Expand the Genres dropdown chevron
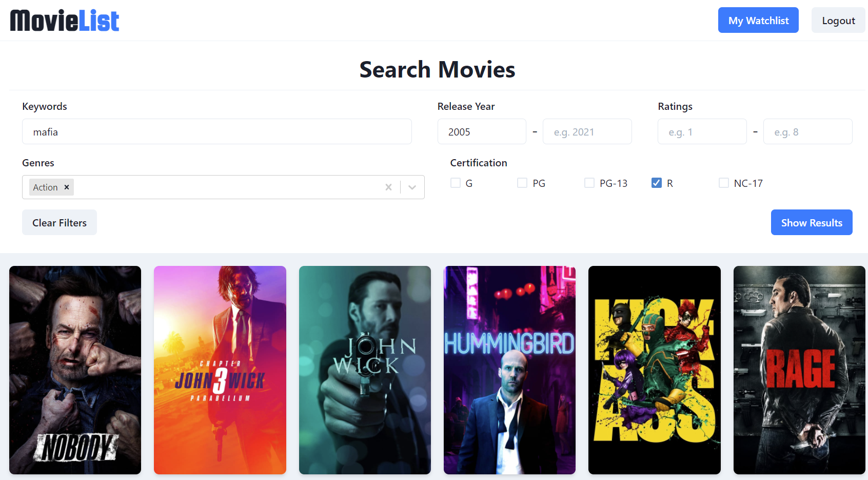Image resolution: width=868 pixels, height=480 pixels. [412, 187]
